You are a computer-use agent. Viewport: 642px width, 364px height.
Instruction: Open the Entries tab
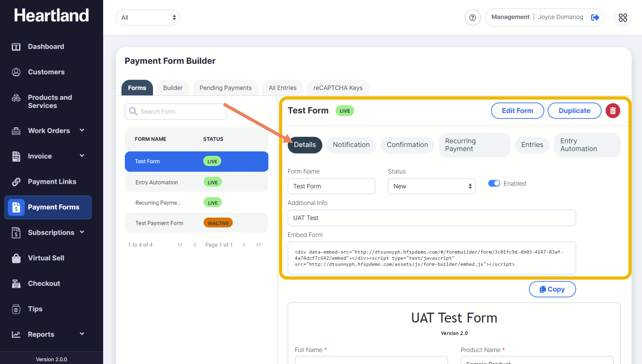[532, 145]
